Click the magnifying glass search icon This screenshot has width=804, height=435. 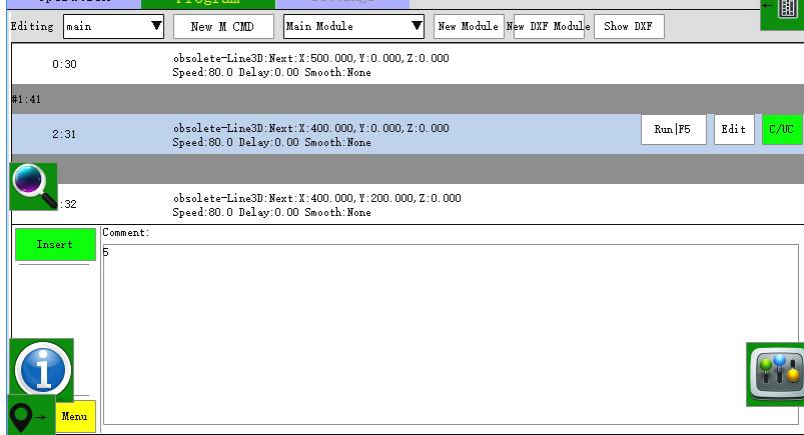pyautogui.click(x=33, y=185)
